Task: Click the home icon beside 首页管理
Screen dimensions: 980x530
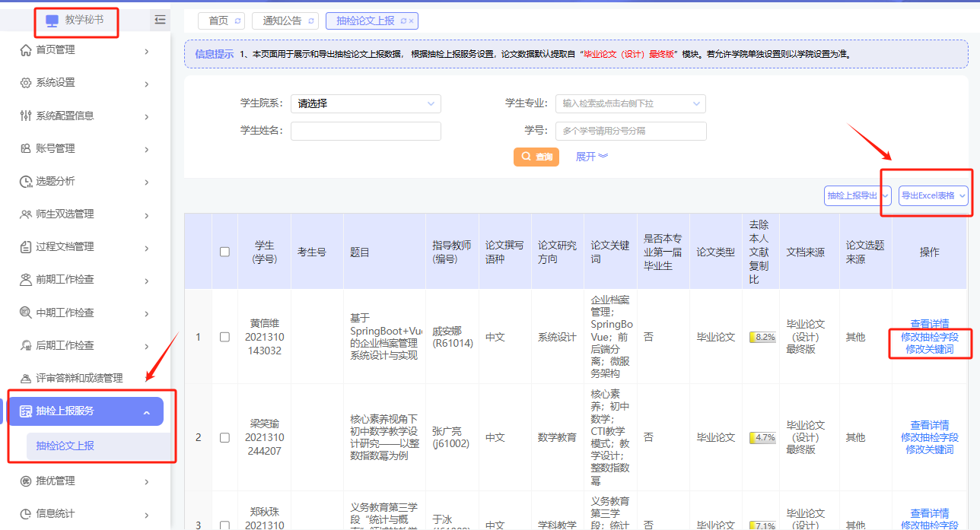Action: 25,50
